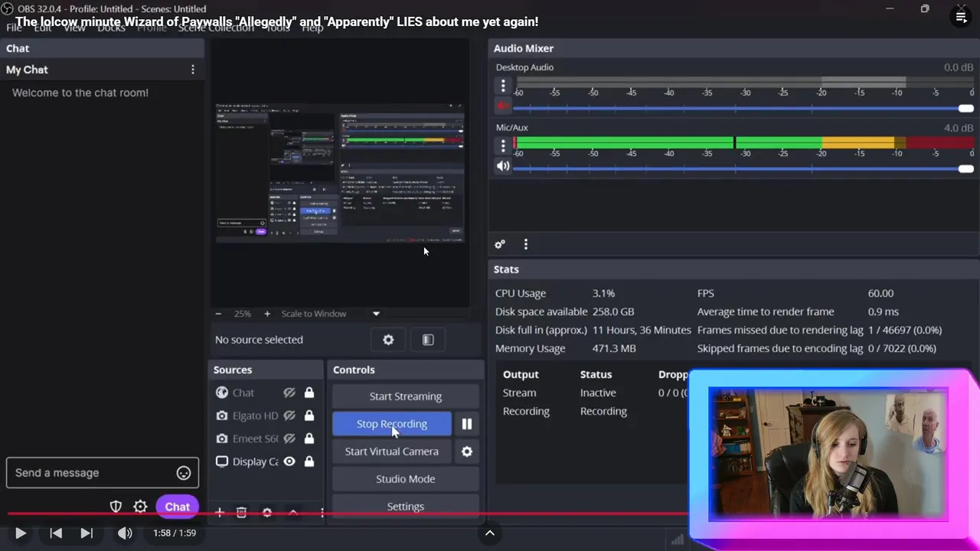Open the Docks menu
The image size is (980, 551).
coord(112,28)
